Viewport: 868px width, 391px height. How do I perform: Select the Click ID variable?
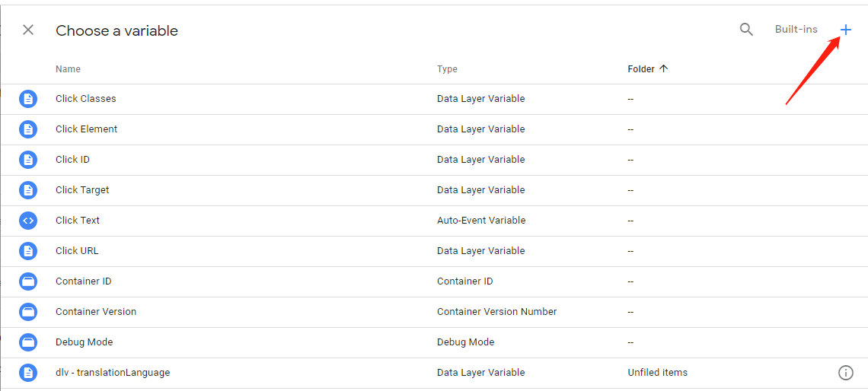434,160
